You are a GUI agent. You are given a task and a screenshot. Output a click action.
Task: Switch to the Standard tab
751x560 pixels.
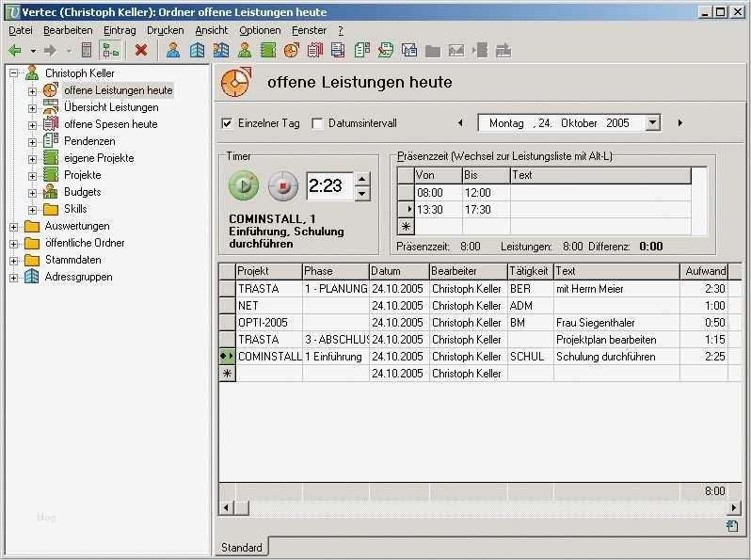coord(242,547)
